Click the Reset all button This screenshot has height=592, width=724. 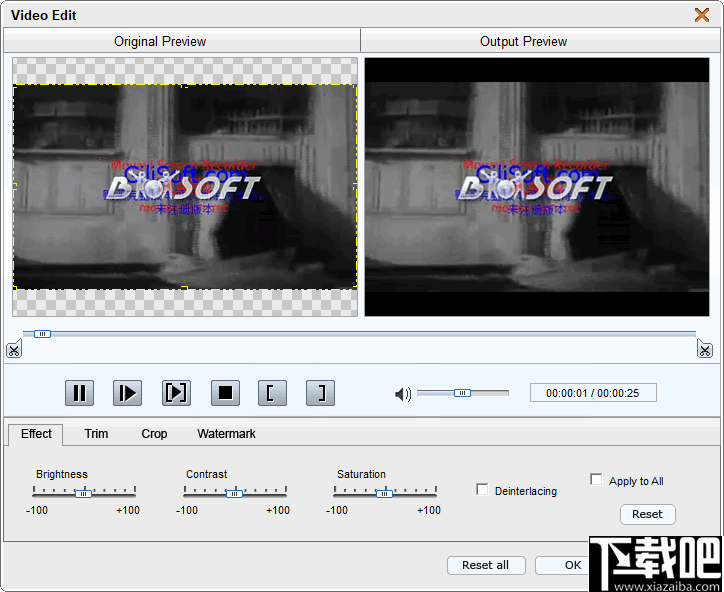coord(486,565)
